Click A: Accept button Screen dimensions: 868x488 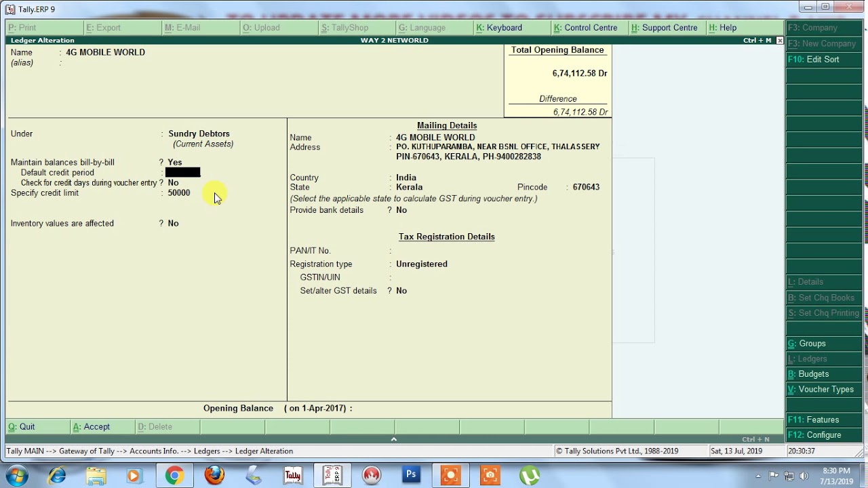(102, 427)
